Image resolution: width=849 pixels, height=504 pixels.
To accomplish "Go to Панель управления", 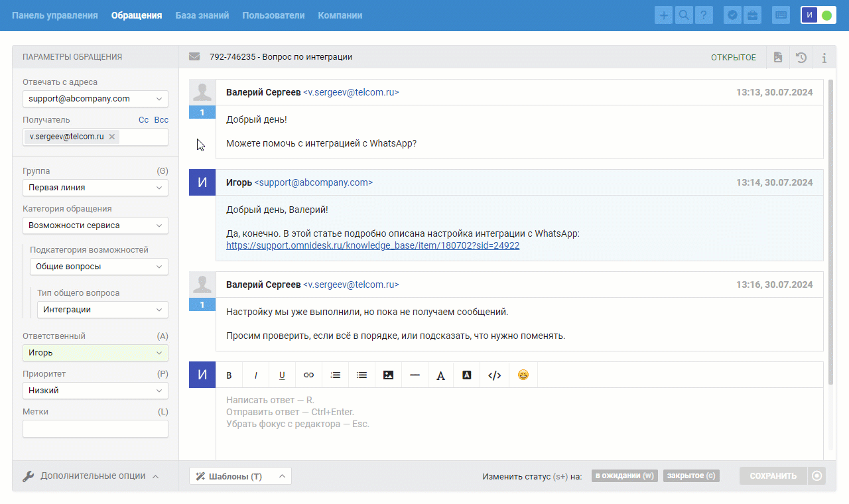I will [x=55, y=15].
